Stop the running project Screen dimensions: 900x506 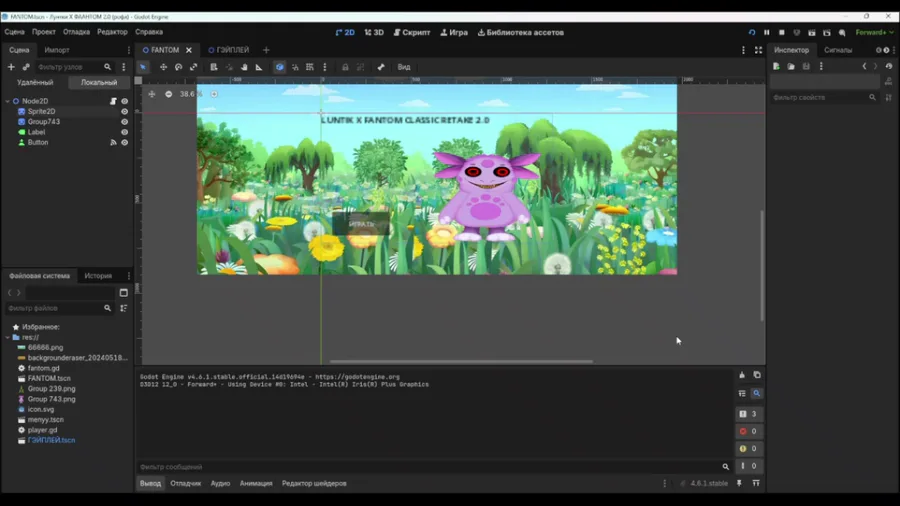pyautogui.click(x=781, y=33)
